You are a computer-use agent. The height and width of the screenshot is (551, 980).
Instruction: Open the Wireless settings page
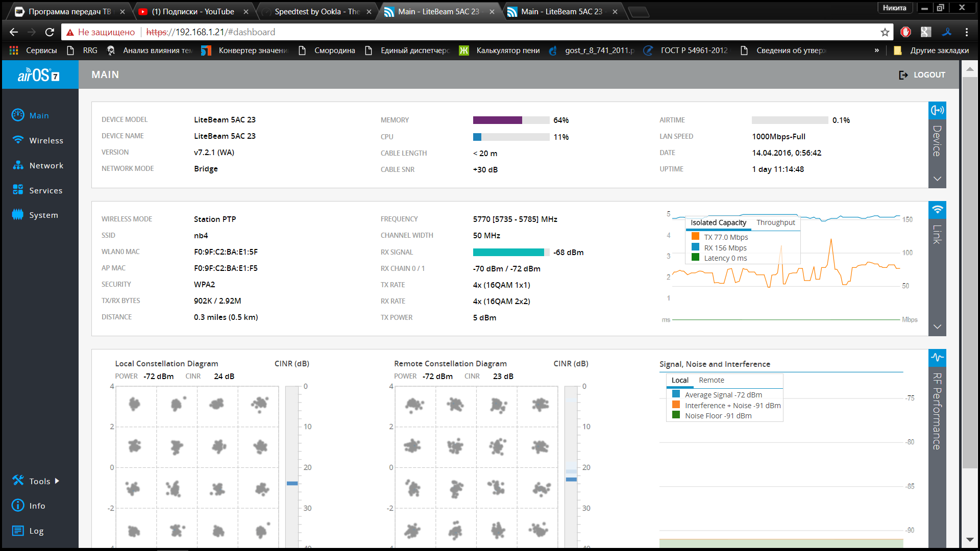[45, 140]
